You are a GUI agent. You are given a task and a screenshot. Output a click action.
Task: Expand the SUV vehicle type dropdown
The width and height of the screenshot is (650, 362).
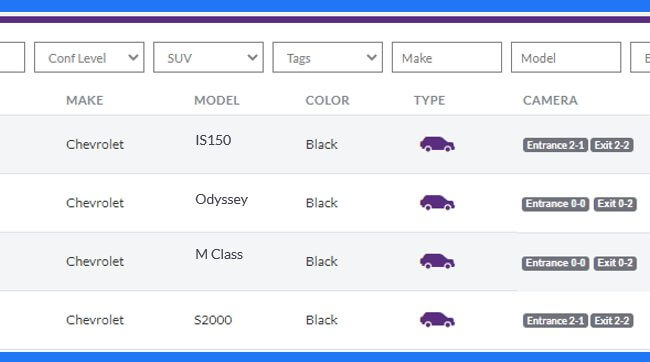point(208,58)
